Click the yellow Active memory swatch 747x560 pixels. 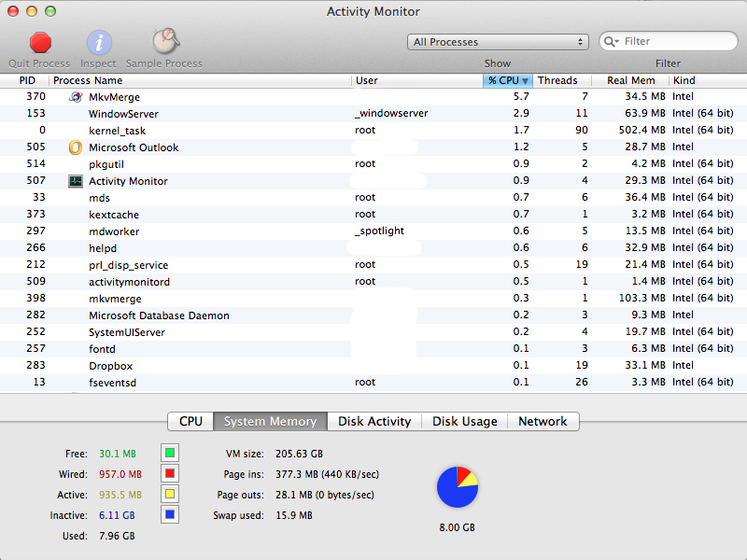tap(170, 494)
